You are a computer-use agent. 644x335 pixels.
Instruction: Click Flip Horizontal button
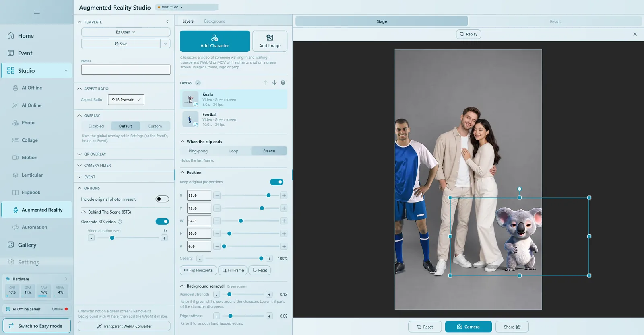click(198, 270)
